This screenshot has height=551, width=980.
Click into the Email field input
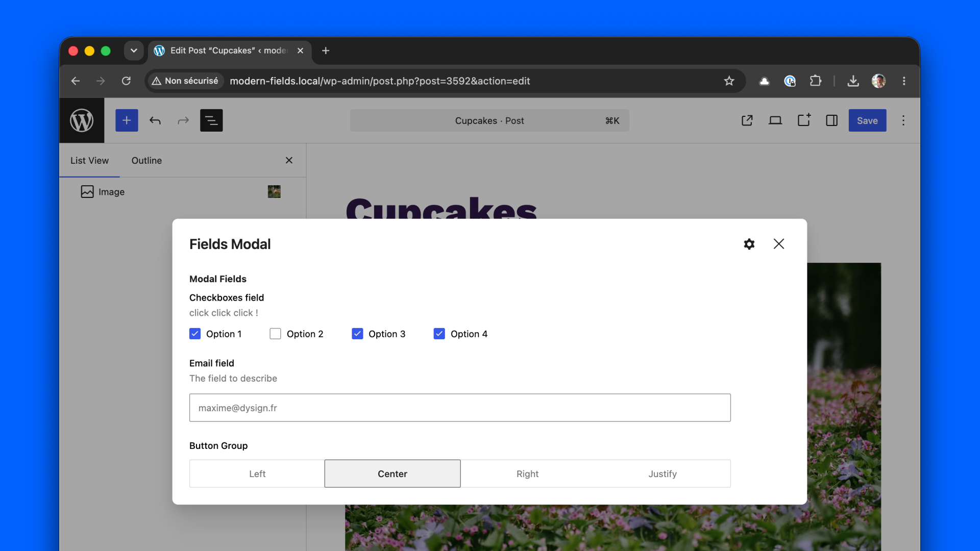click(x=460, y=408)
